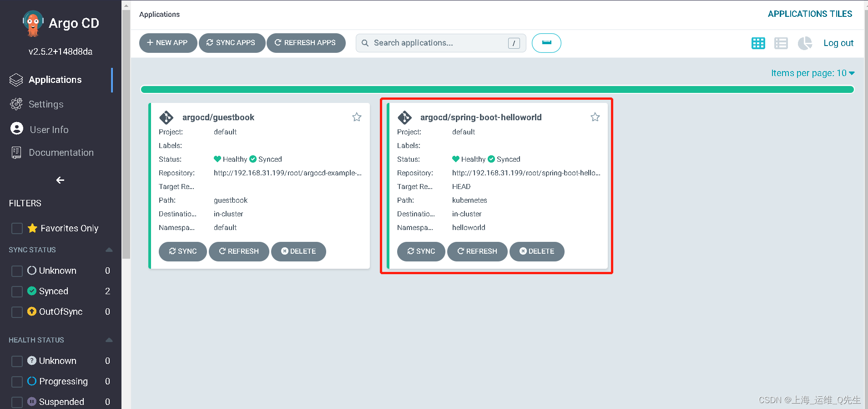The height and width of the screenshot is (409, 868).
Task: Open the Settings sidebar item
Action: 45,104
